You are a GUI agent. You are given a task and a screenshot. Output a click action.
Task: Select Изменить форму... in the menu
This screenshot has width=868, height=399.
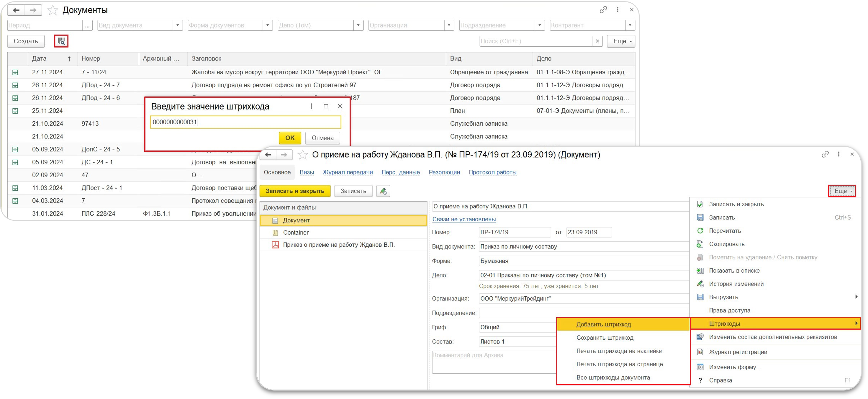click(776, 367)
